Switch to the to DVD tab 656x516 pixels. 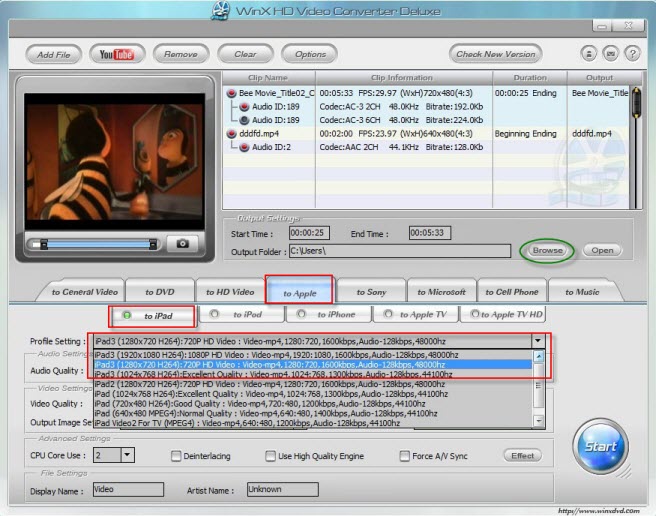(x=160, y=292)
